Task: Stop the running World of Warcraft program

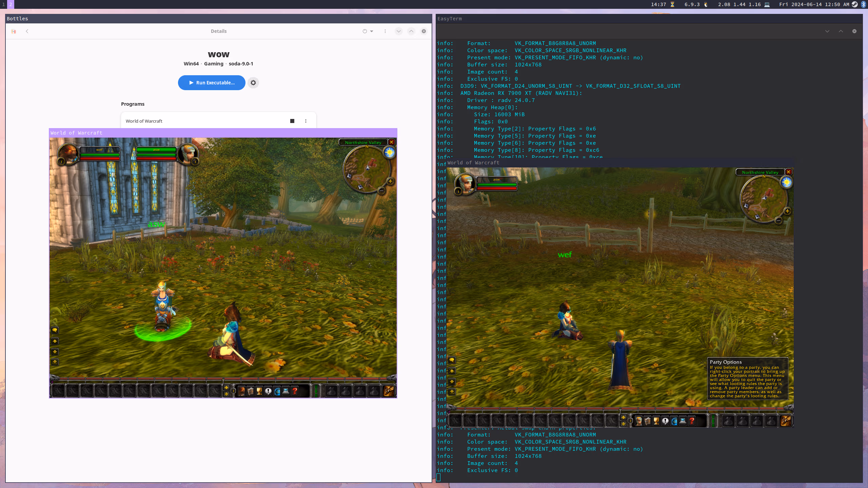Action: [x=292, y=121]
